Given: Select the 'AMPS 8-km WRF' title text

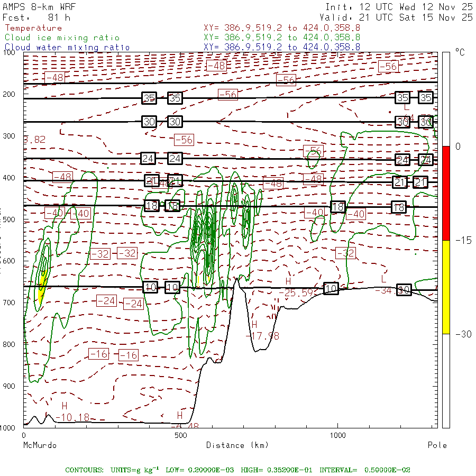Looking at the screenshot, I should [39, 7].
